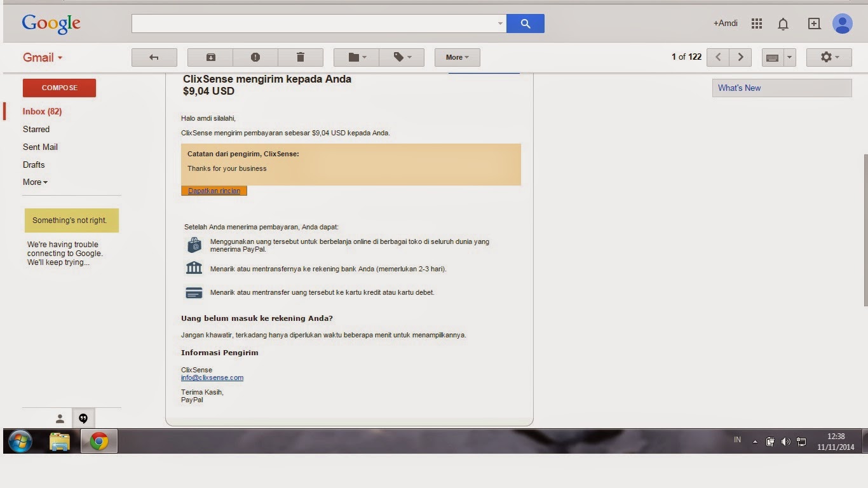This screenshot has height=488, width=868.
Task: Show hidden tray icons arrow
Action: click(755, 442)
